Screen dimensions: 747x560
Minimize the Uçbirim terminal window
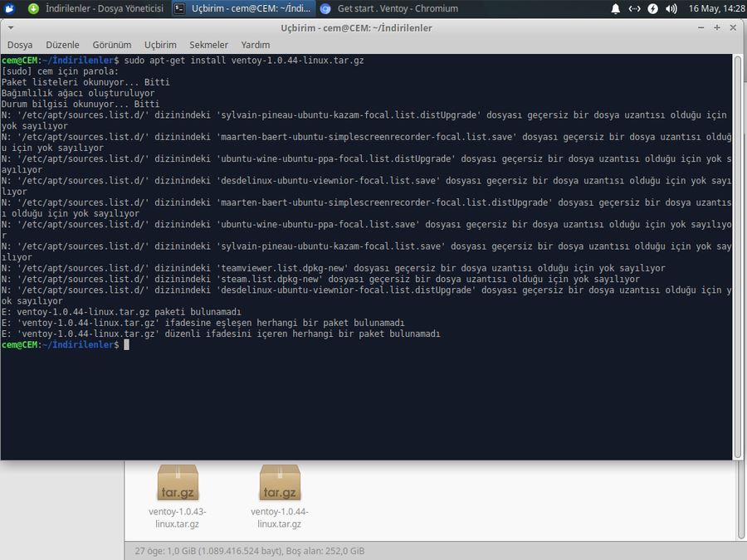(x=701, y=28)
